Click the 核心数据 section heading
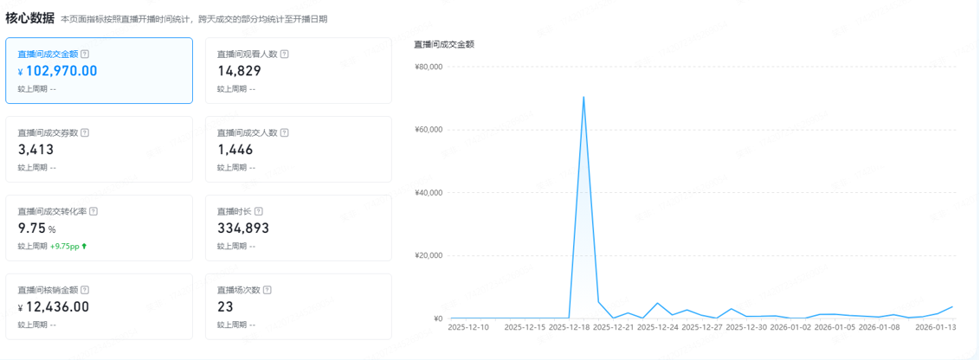Image resolution: width=980 pixels, height=360 pixels. pos(29,18)
